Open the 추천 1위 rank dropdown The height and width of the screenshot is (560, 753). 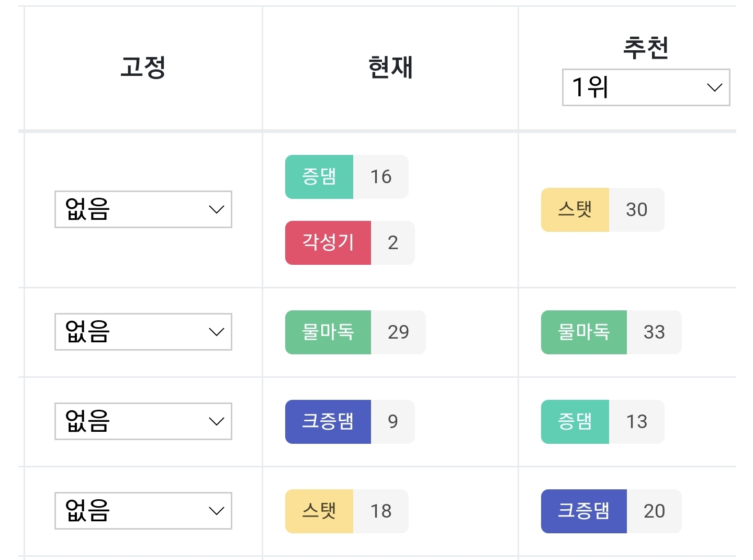646,87
